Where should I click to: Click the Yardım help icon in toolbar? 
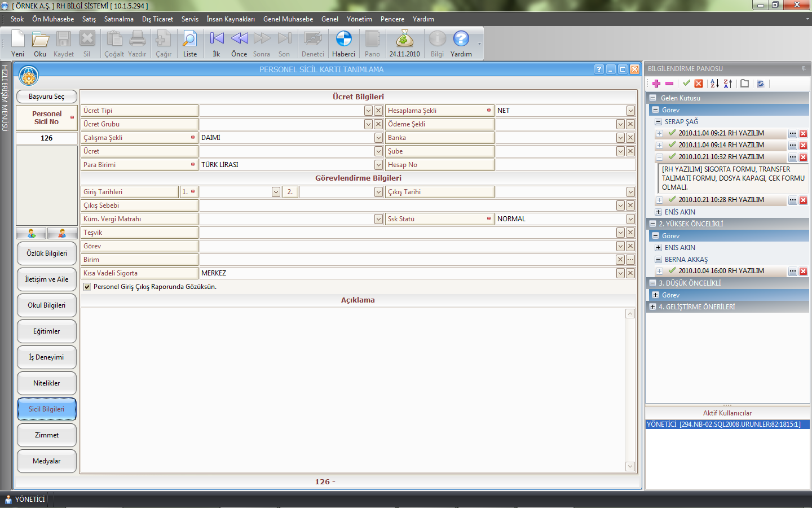pos(461,40)
